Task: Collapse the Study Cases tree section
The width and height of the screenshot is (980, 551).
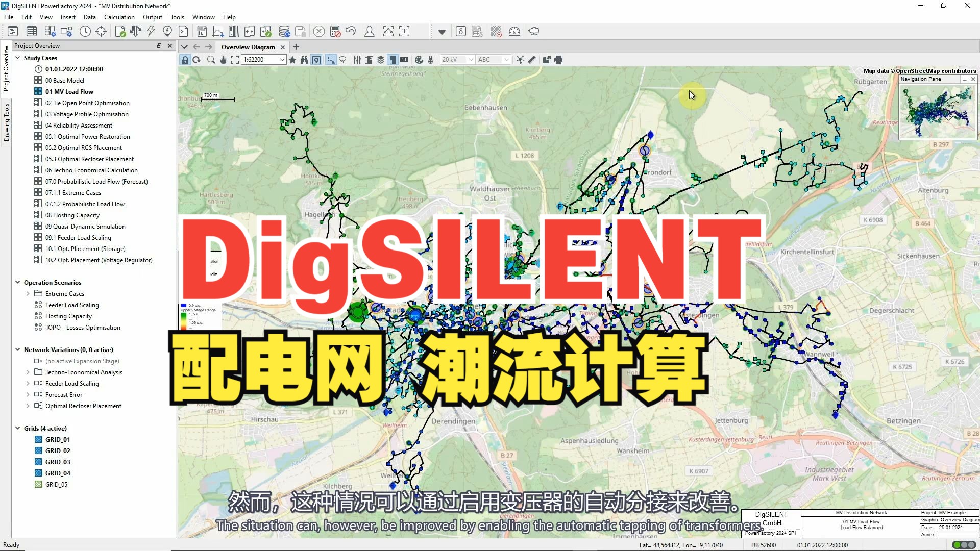Action: (x=17, y=58)
